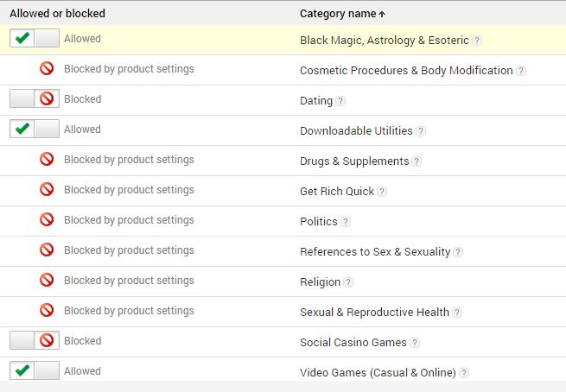Click help icon beside Social Casino Games
The image size is (566, 392).
pos(415,343)
